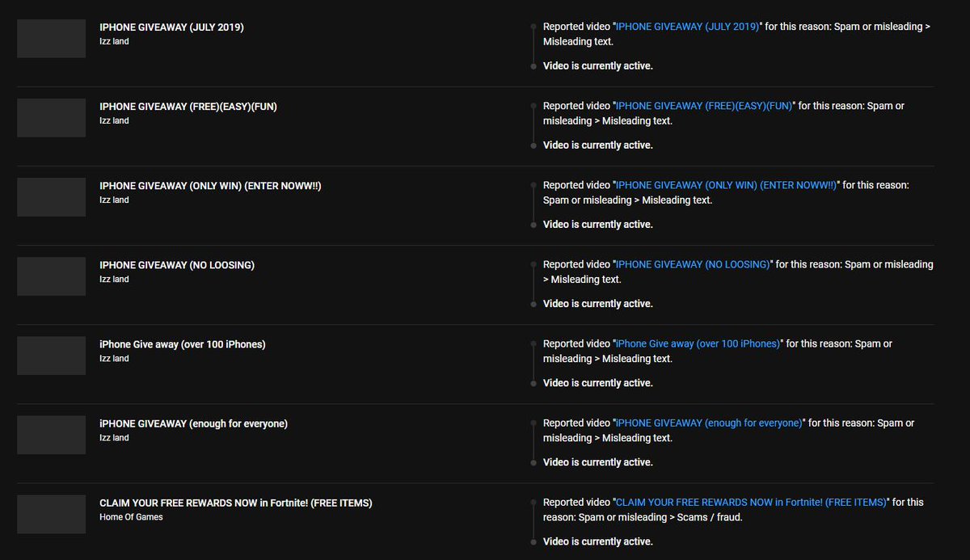Select left title IPHONE GIVEAWAY (JULY 2019)

(x=171, y=27)
